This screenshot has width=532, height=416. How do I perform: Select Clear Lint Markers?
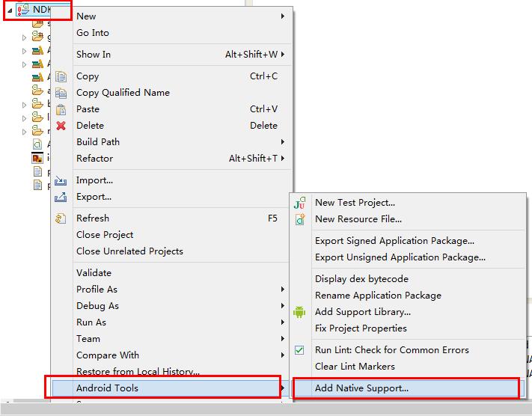(408, 367)
